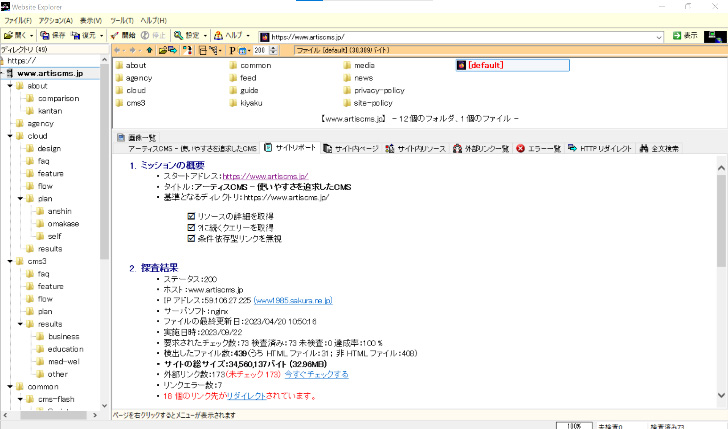
Task: Click the URL address input field
Action: 462,37
